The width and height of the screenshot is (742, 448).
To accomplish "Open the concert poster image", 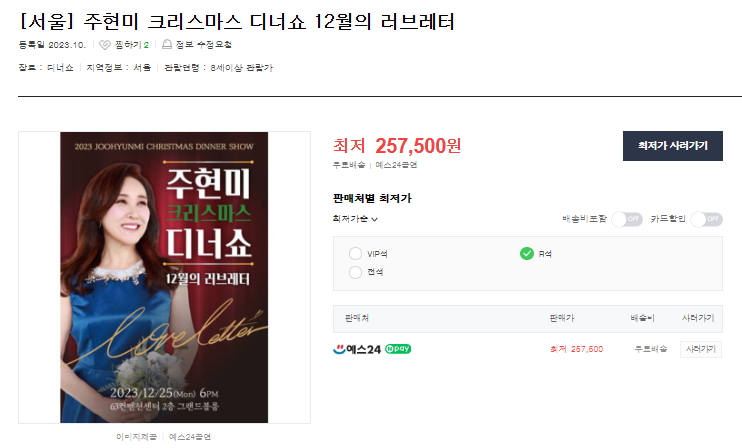I will [164, 277].
